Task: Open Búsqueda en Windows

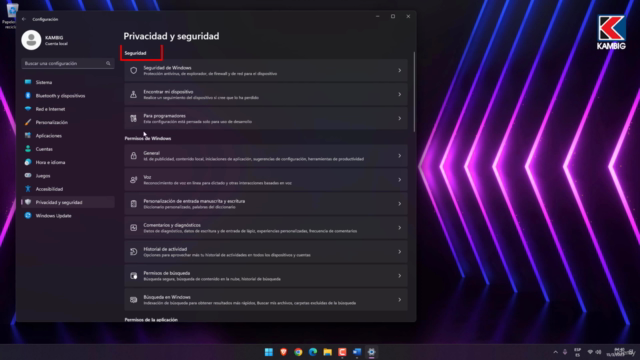Action: coord(266,300)
